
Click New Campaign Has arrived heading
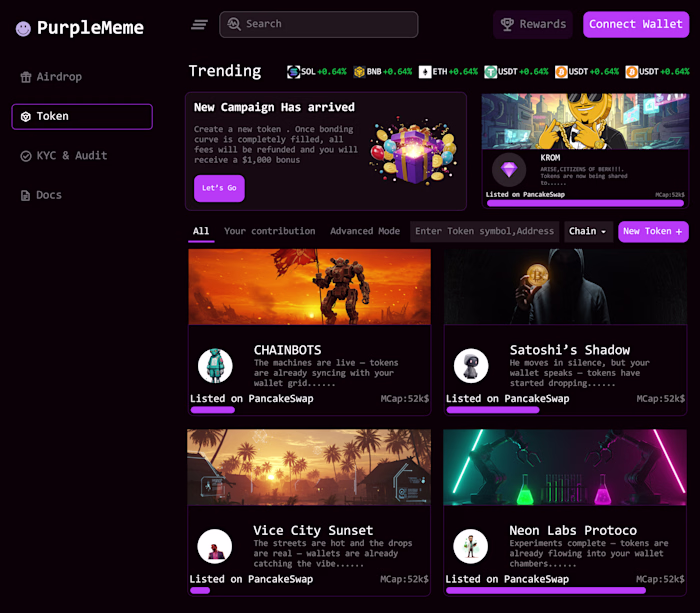tap(274, 107)
